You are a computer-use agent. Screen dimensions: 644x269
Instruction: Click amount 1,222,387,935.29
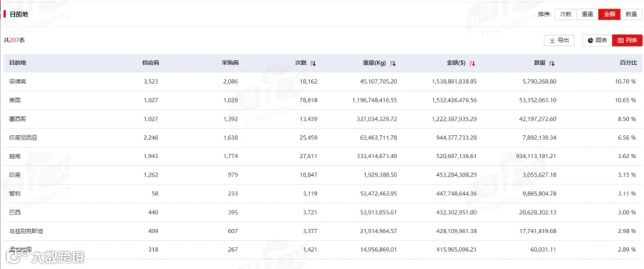point(454,119)
